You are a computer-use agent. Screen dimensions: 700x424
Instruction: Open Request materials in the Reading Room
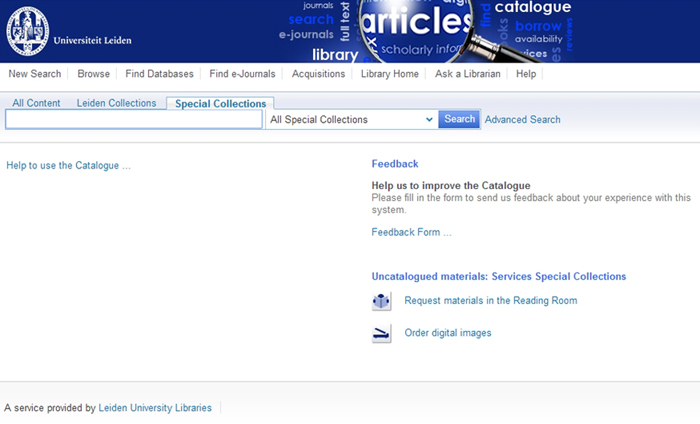(491, 300)
